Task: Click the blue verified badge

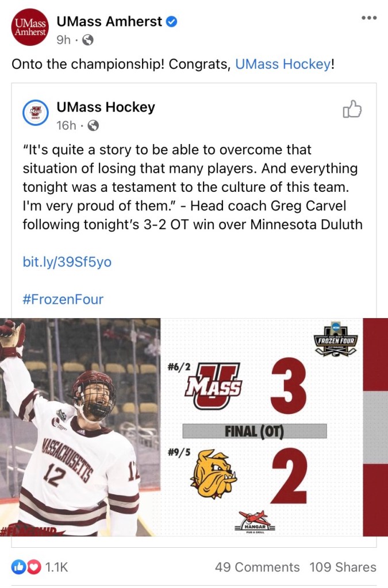Action: 172,22
